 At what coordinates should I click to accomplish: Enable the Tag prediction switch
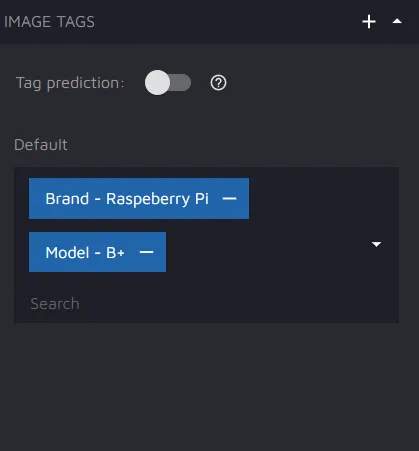tap(168, 83)
